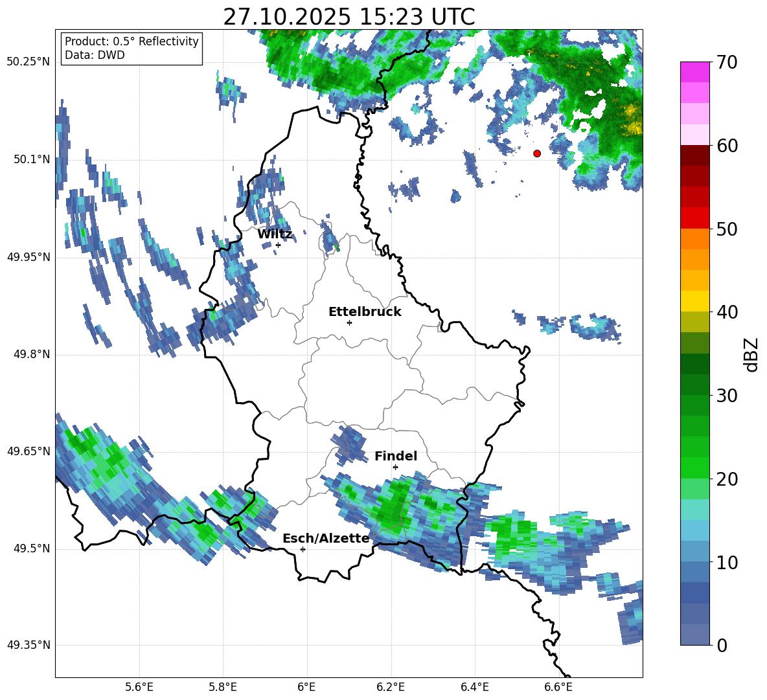The image size is (767, 700).
Task: Click the 20 label on colorbar
Action: click(727, 479)
